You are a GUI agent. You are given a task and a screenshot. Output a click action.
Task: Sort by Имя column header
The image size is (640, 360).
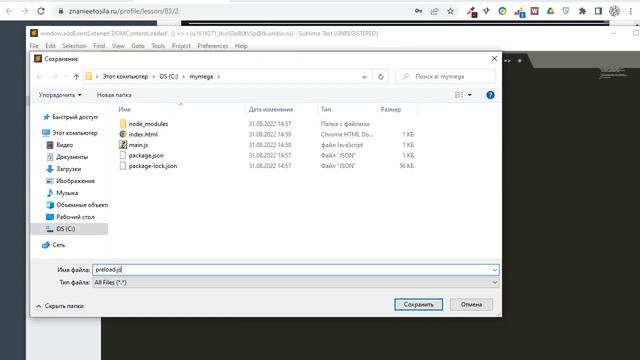[x=124, y=109]
